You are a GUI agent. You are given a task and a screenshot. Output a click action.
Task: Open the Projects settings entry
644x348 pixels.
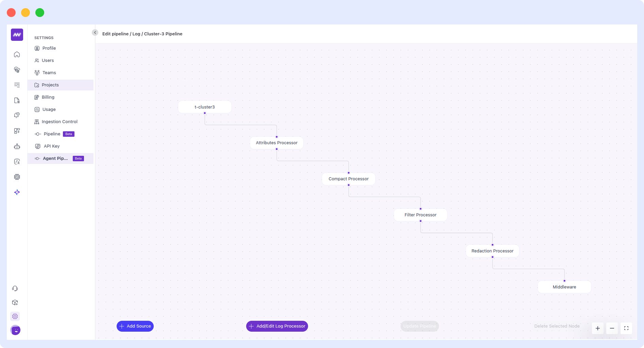pyautogui.click(x=50, y=85)
